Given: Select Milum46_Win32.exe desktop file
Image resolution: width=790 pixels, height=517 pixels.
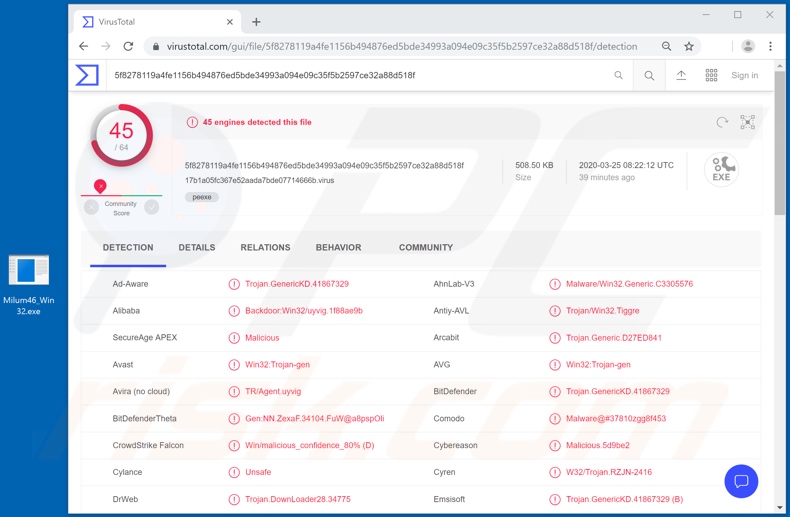Looking at the screenshot, I should coord(29,285).
